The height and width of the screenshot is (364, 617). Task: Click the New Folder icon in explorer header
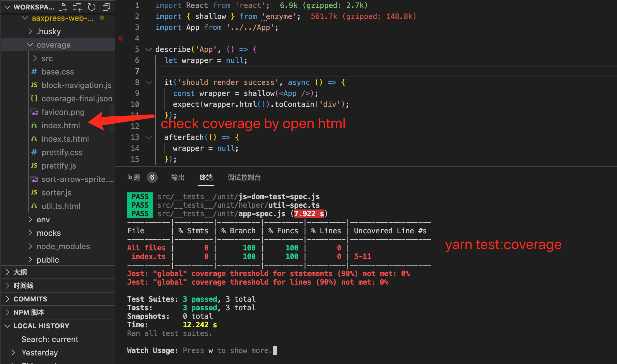pos(77,7)
